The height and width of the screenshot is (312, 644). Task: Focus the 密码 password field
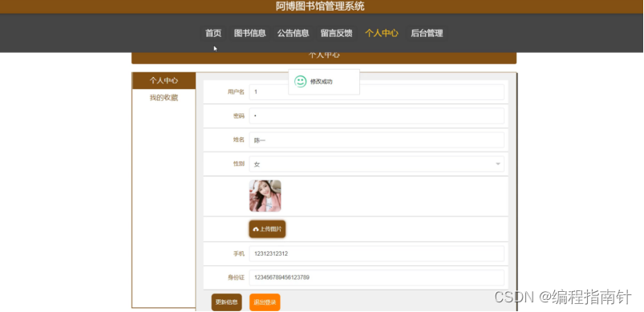click(376, 115)
